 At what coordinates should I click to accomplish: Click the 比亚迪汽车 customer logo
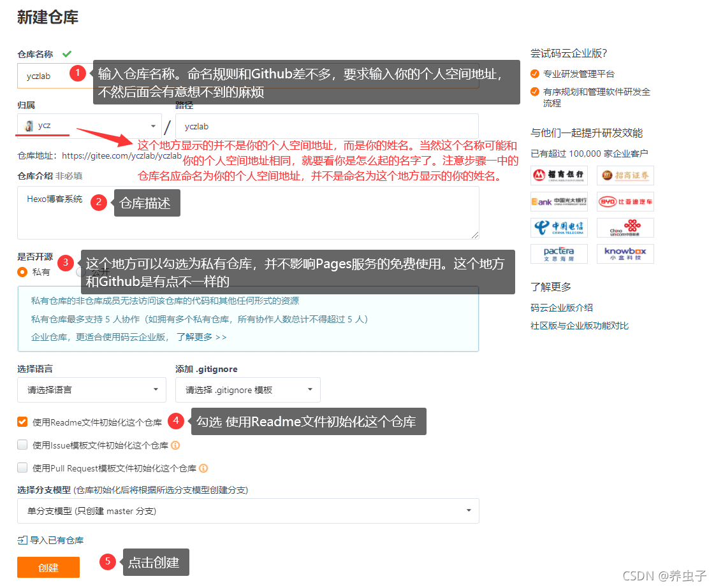pyautogui.click(x=625, y=201)
